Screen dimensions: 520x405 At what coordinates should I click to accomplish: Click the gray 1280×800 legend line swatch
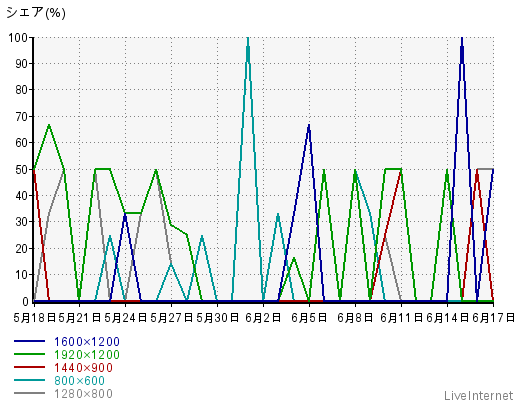point(29,393)
